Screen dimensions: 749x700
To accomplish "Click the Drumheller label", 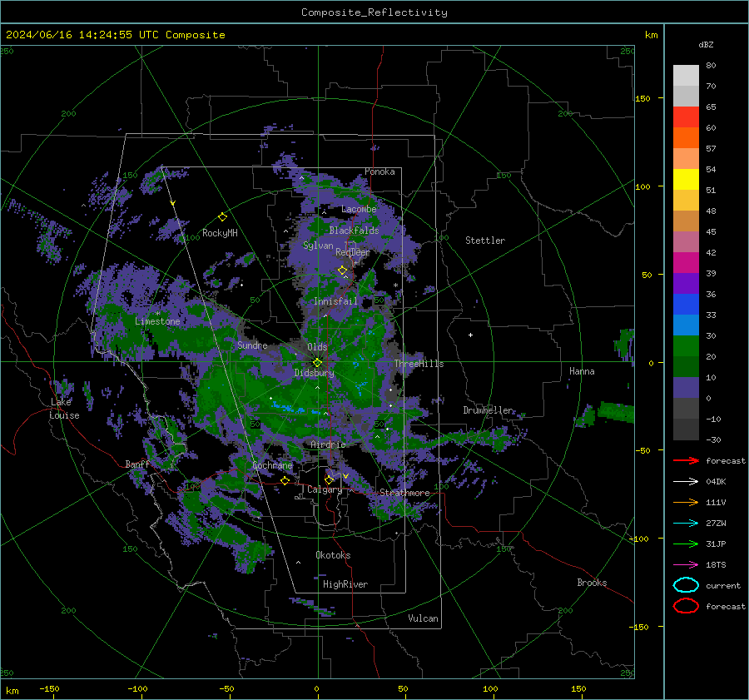I will coord(488,410).
